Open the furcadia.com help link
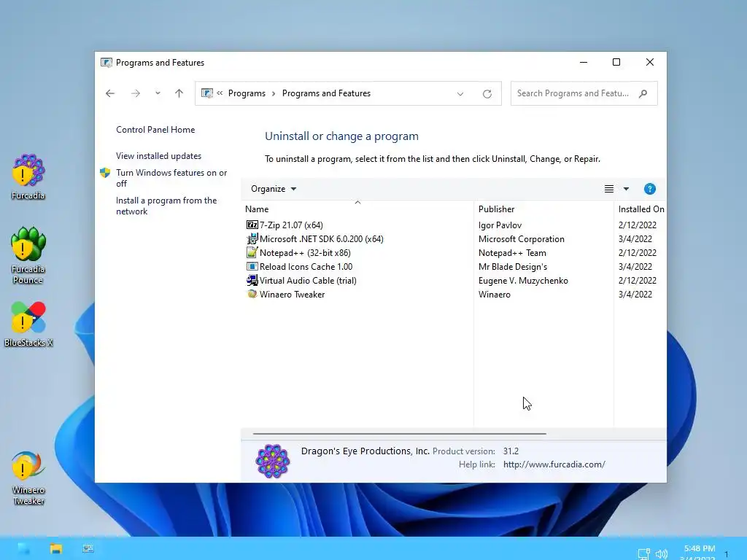Image resolution: width=747 pixels, height=560 pixels. point(554,464)
